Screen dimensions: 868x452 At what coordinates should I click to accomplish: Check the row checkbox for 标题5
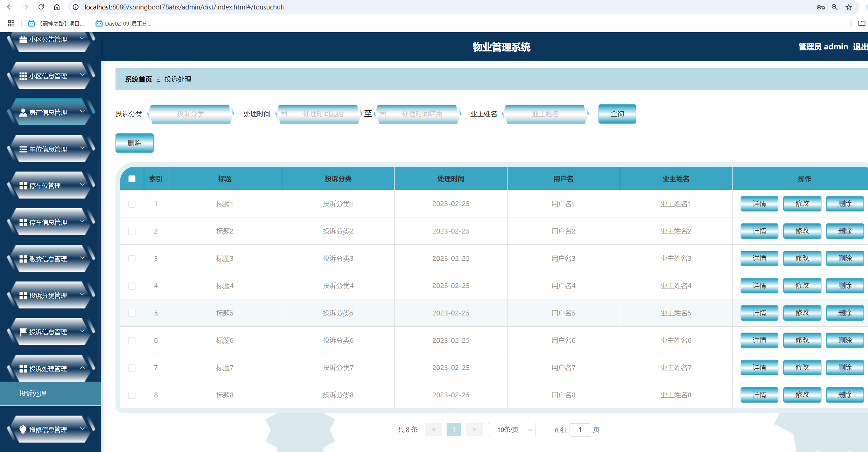click(x=132, y=313)
